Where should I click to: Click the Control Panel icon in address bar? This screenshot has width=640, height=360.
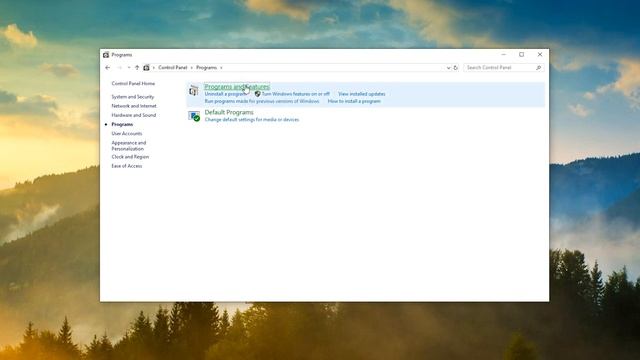coord(146,68)
